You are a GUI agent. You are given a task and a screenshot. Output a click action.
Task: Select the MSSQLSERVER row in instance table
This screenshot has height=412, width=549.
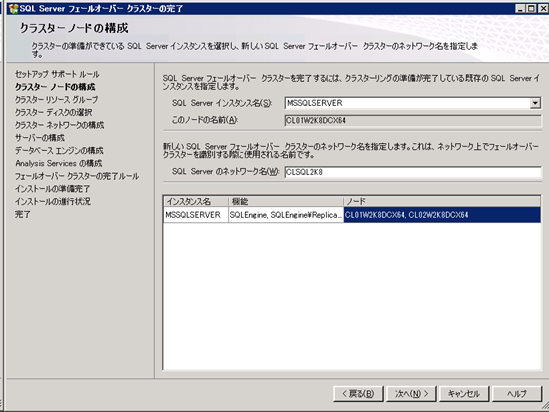click(352, 215)
